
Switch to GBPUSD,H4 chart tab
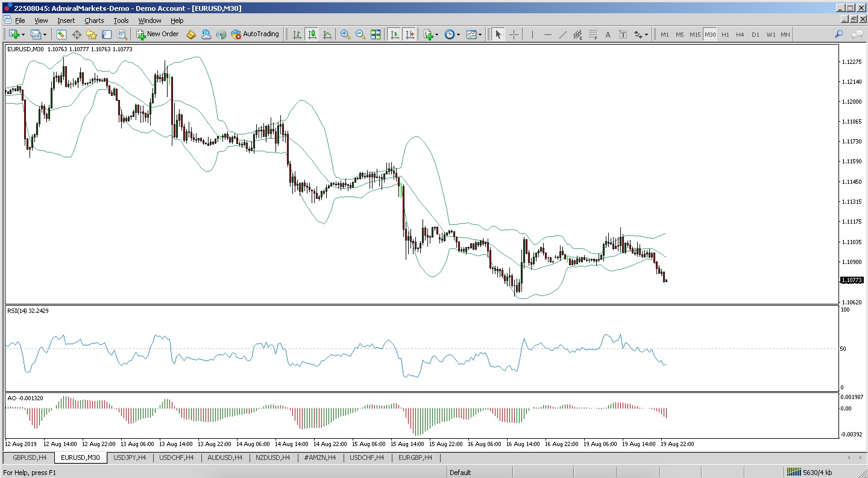(x=30, y=458)
